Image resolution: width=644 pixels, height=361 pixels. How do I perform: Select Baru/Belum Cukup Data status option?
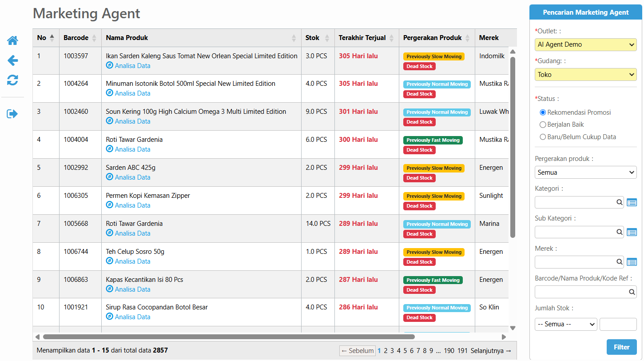click(x=543, y=137)
